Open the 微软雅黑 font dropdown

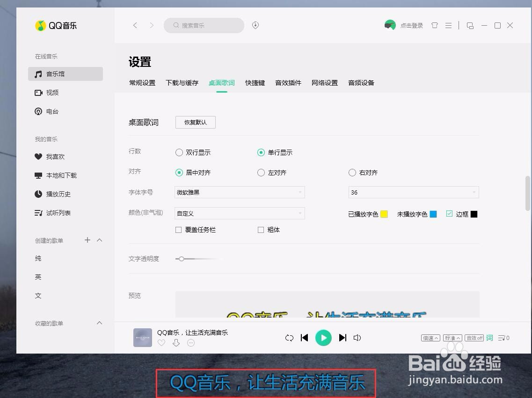coord(239,192)
